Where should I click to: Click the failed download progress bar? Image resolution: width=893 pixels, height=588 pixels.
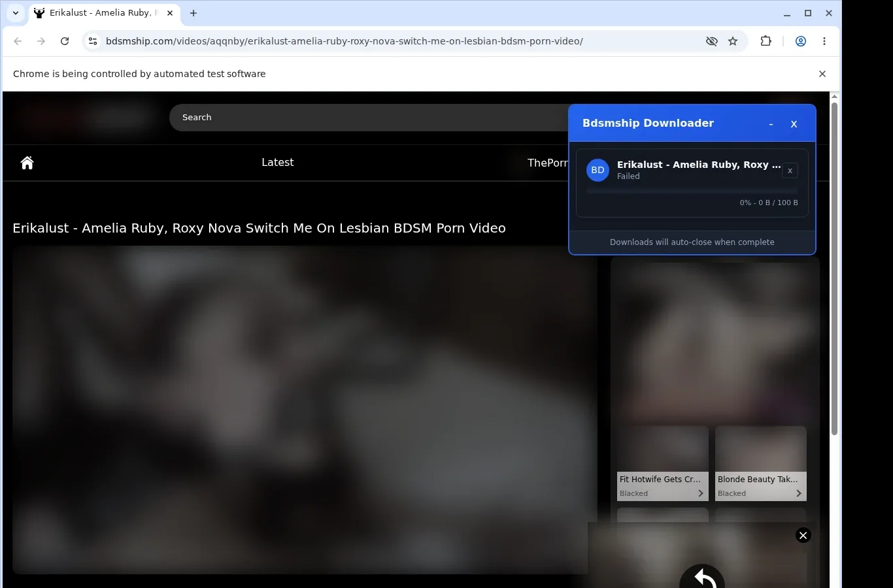[x=692, y=191]
